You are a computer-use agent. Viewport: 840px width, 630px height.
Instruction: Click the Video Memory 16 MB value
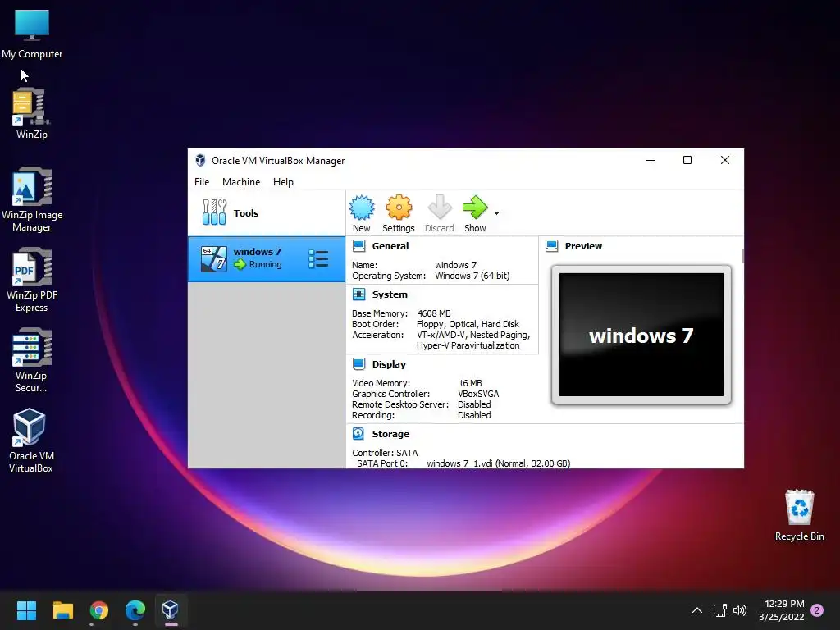(470, 383)
